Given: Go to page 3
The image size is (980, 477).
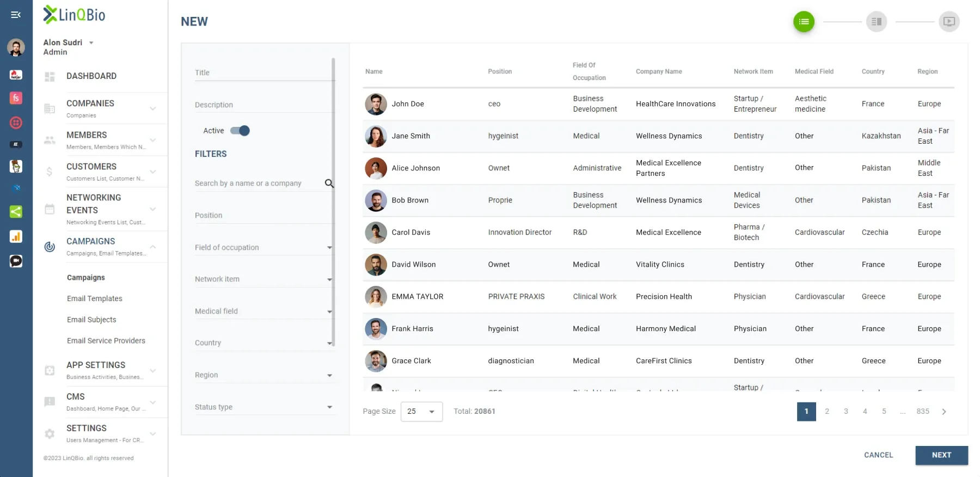Looking at the screenshot, I should coord(846,412).
